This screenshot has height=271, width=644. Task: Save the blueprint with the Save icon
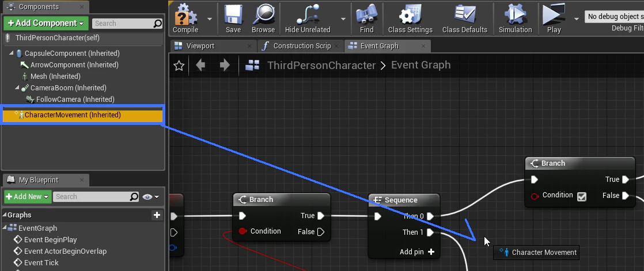[x=233, y=18]
